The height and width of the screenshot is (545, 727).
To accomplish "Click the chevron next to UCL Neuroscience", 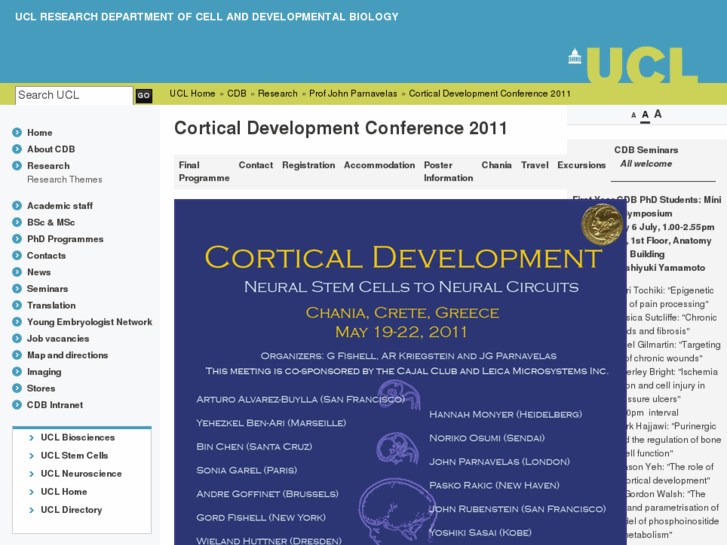I will tap(32, 474).
